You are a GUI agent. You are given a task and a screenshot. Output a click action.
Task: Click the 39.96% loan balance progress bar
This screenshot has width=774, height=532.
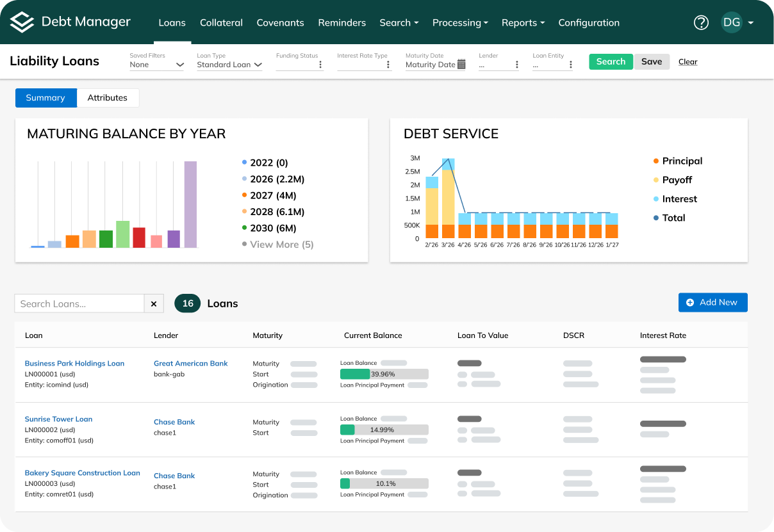pyautogui.click(x=384, y=374)
